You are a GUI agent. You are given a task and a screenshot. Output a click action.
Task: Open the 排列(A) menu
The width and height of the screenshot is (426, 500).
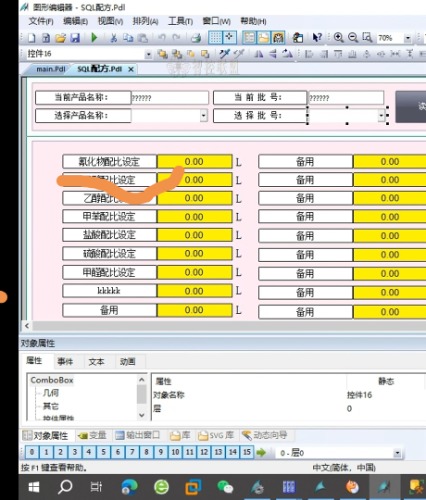(145, 21)
